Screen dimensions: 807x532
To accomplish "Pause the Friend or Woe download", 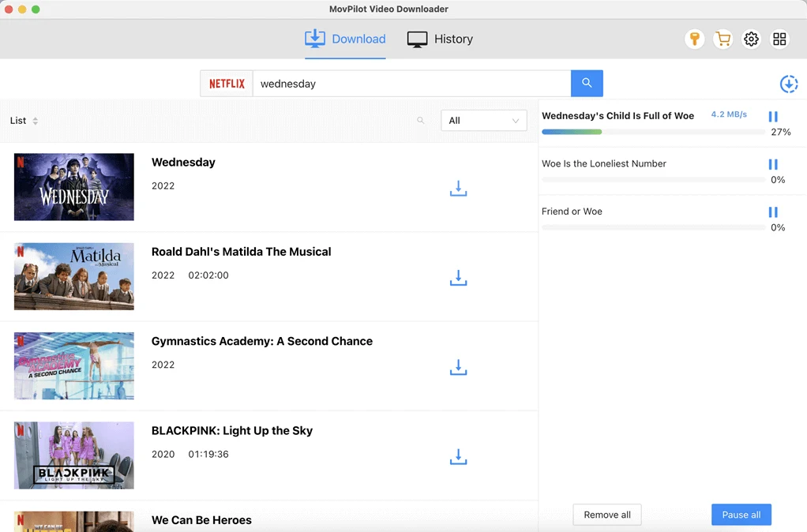I will point(773,212).
